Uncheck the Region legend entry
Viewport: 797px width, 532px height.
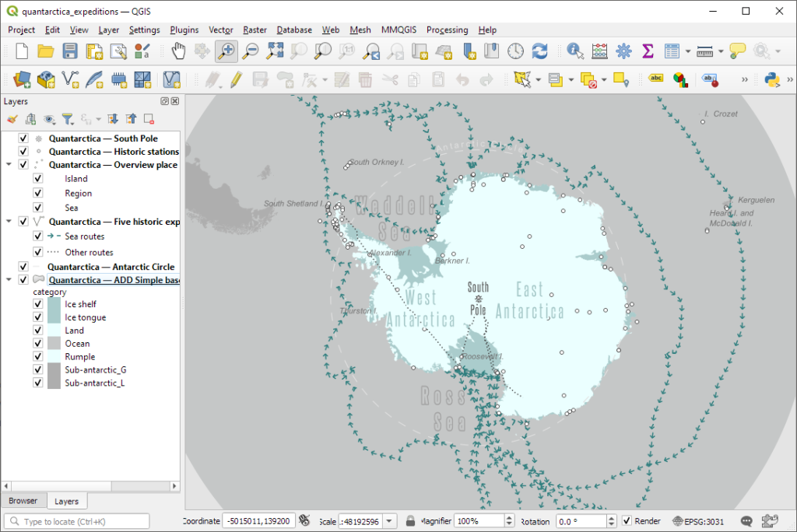(37, 193)
